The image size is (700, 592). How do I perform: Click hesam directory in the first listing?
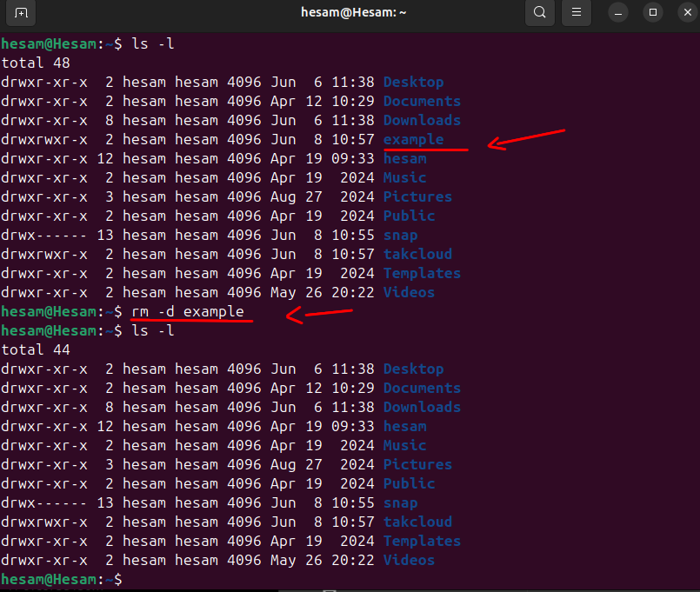405,159
